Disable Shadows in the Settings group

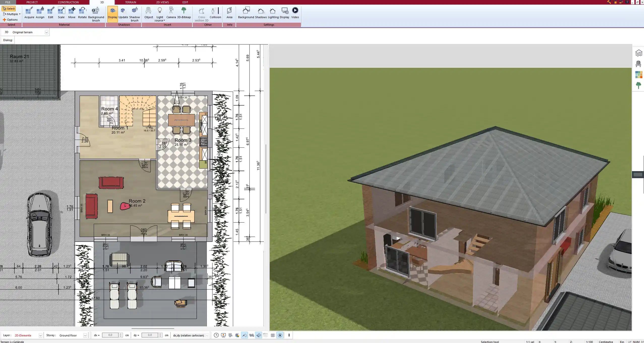point(261,13)
